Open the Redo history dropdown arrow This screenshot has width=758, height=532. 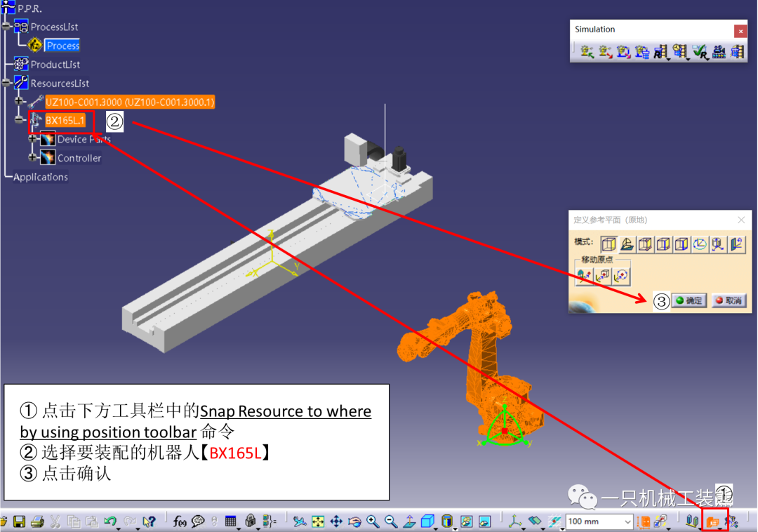pyautogui.click(x=138, y=528)
